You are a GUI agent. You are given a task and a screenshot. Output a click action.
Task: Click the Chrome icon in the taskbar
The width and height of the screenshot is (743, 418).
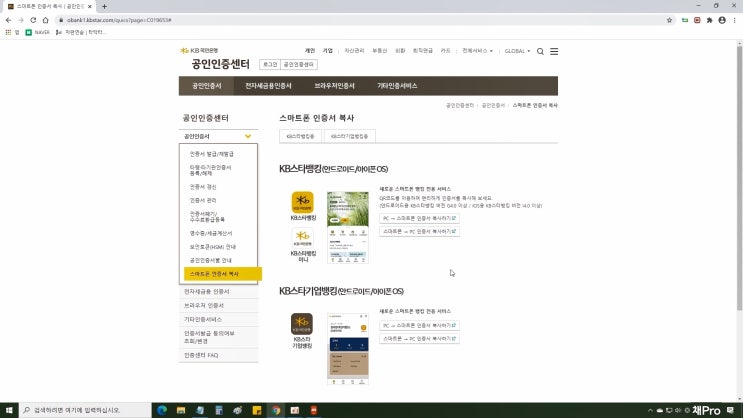(x=276, y=410)
